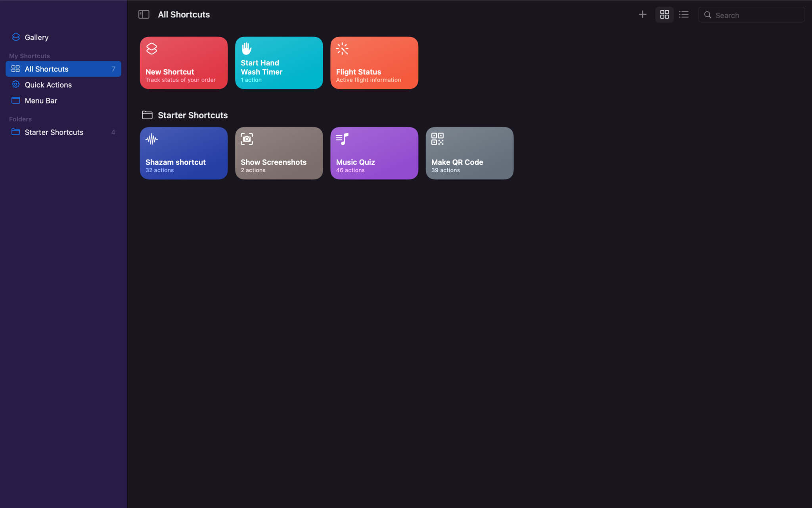Click the camera viewfinder icon on Show Screenshots

247,139
